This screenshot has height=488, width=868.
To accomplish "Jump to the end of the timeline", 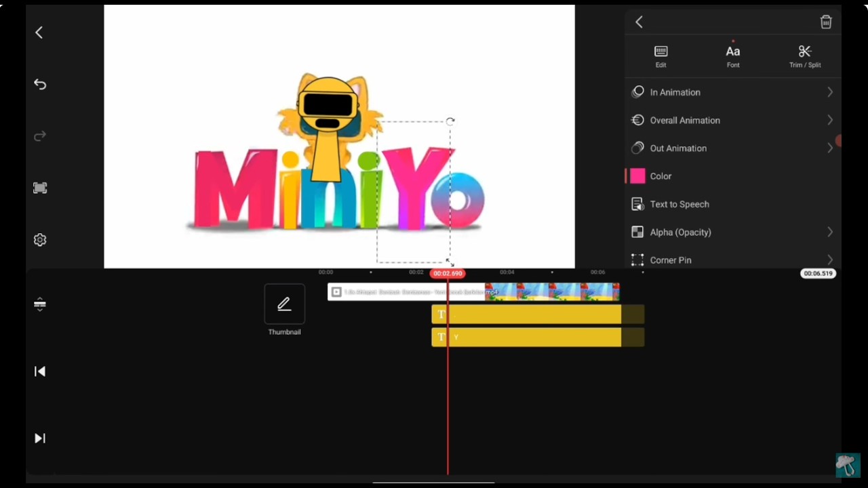I will [x=40, y=439].
